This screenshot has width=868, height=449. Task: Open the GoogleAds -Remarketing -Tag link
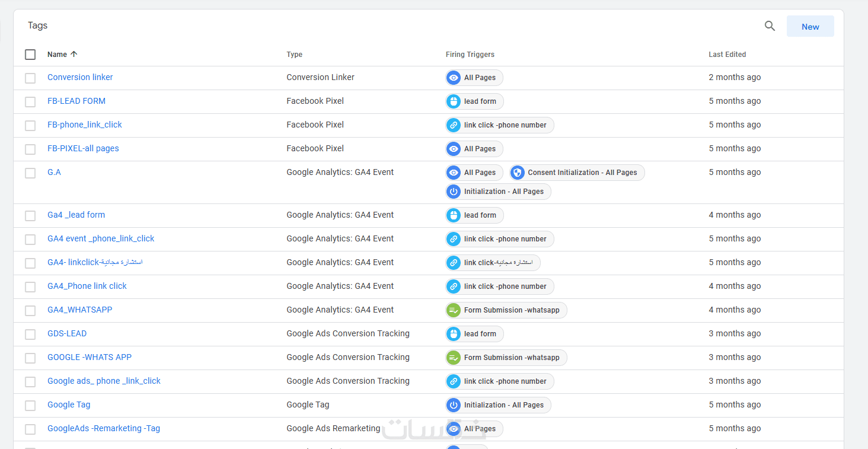(104, 428)
